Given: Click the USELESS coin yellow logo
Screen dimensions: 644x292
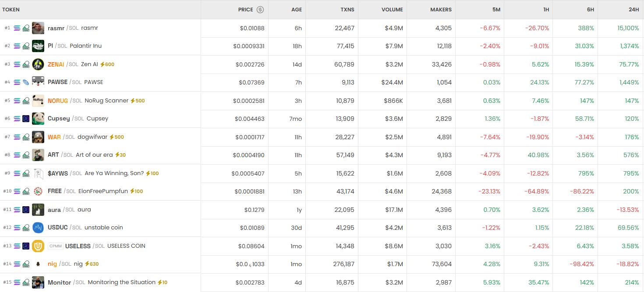Looking at the screenshot, I should tap(38, 246).
